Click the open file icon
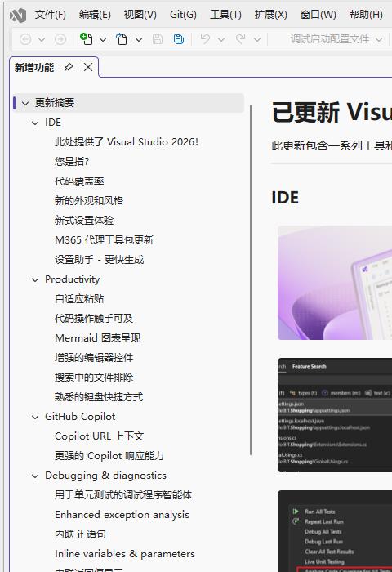The width and height of the screenshot is (392, 572). click(x=122, y=38)
